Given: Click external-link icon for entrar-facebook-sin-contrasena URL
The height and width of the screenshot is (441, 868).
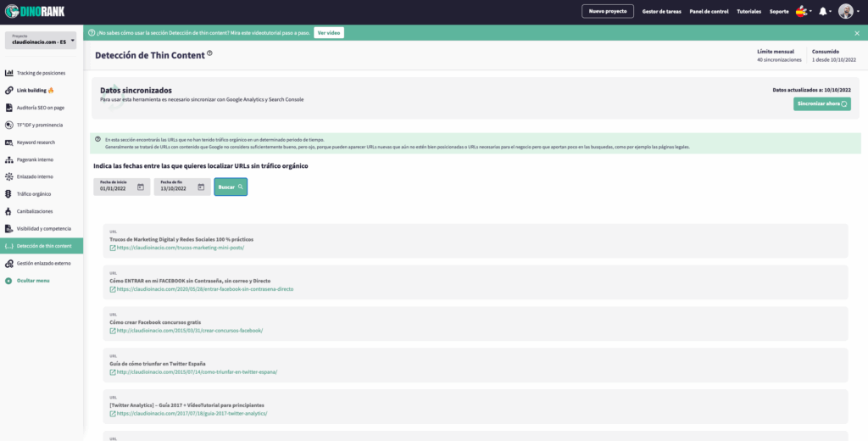Looking at the screenshot, I should tap(113, 289).
